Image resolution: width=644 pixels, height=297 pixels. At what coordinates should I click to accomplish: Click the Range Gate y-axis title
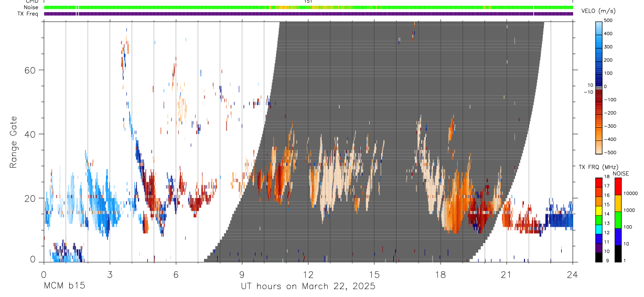(x=14, y=142)
